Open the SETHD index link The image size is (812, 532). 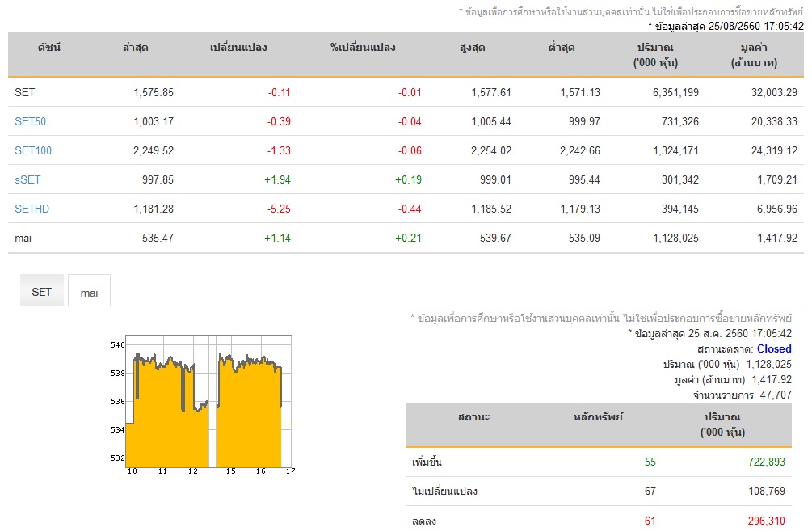tap(32, 209)
